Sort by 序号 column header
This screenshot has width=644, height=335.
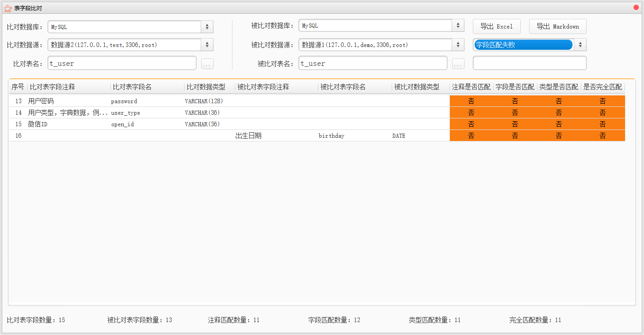click(x=18, y=87)
